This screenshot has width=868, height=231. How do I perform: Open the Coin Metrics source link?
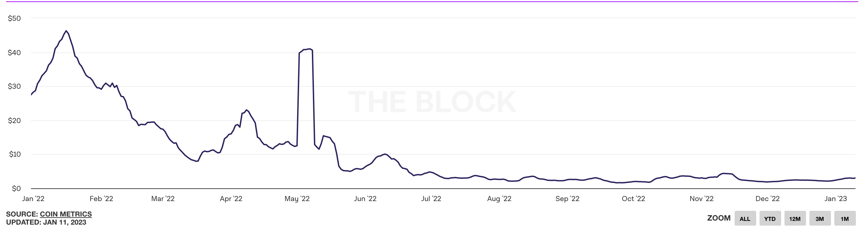point(66,214)
